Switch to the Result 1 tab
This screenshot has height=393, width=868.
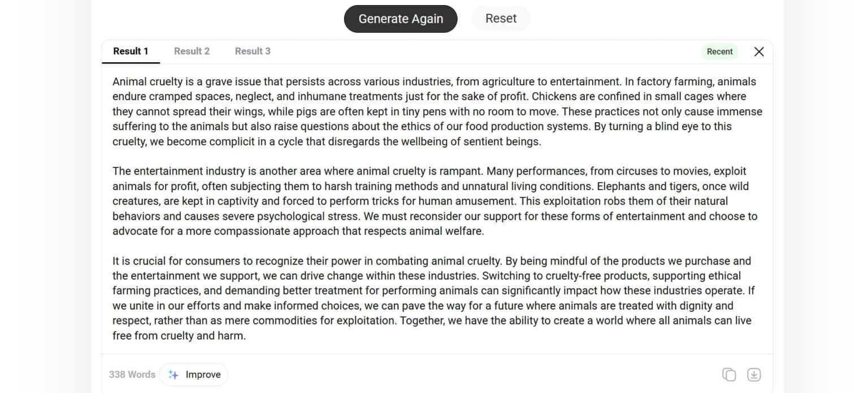(x=131, y=51)
